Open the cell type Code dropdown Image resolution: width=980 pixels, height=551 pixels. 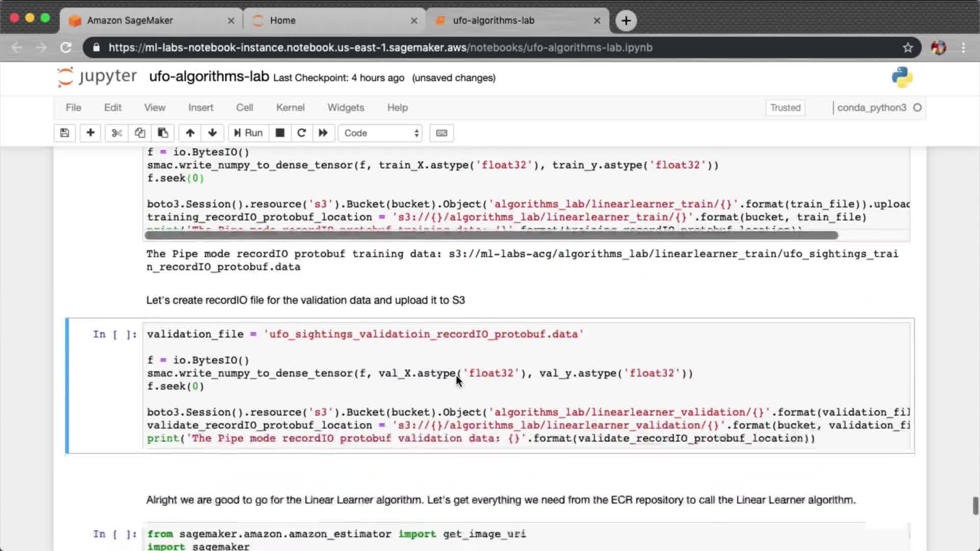[381, 133]
